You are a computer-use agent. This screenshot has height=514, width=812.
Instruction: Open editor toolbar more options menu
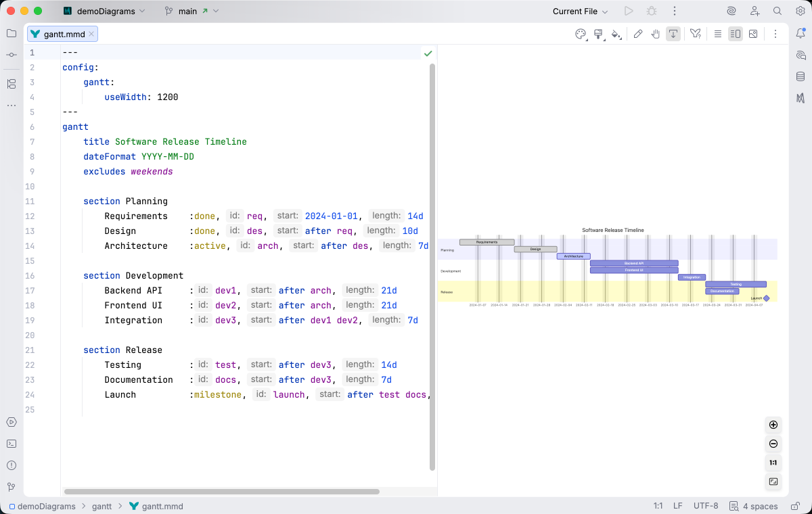point(775,34)
